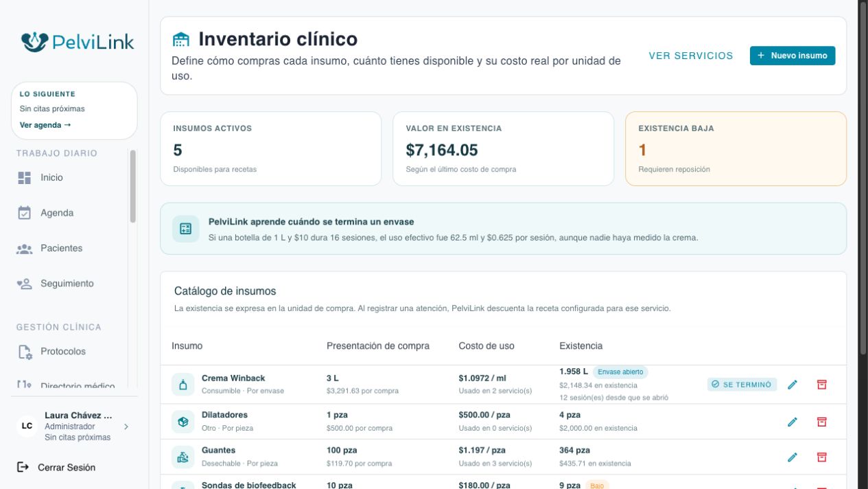Screen dimensions: 868x489
Task: Archive the Guantes item
Action: click(822, 457)
